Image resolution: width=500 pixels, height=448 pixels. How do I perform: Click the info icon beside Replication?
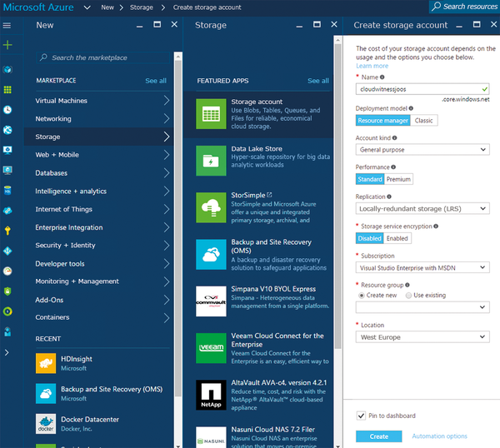point(389,197)
